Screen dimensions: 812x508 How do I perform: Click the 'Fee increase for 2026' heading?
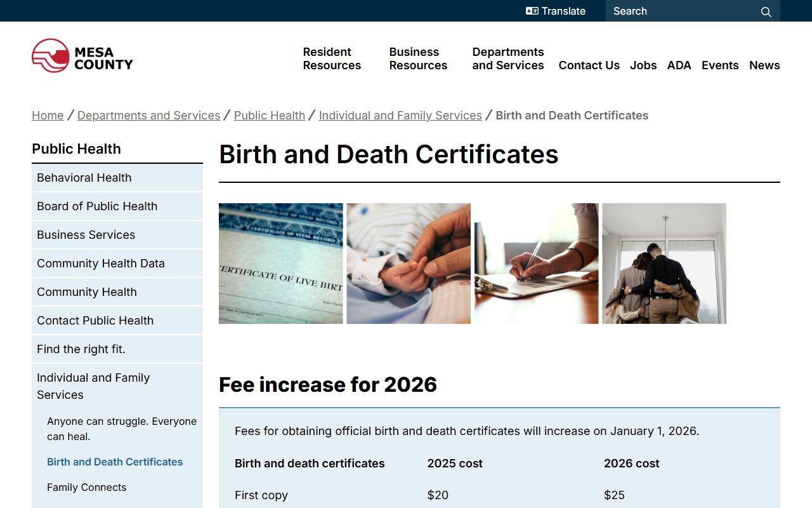(328, 384)
